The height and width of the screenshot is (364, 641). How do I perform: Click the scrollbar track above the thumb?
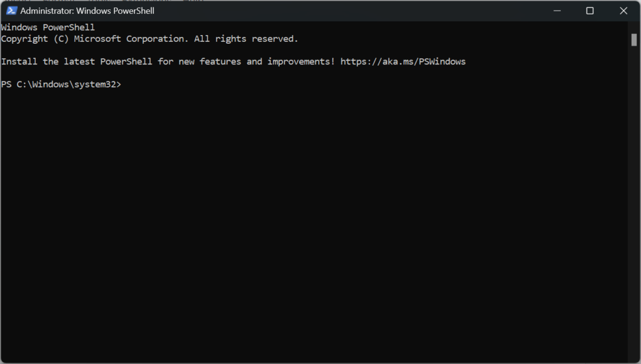pos(633,28)
